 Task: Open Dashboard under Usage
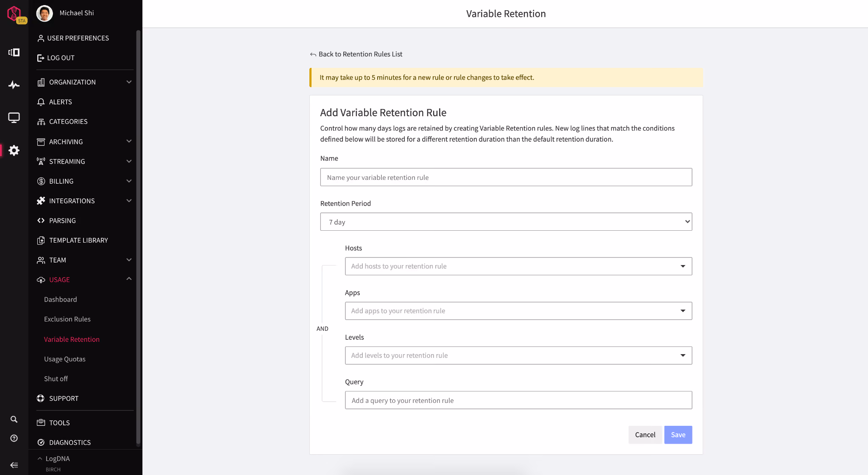coord(61,299)
